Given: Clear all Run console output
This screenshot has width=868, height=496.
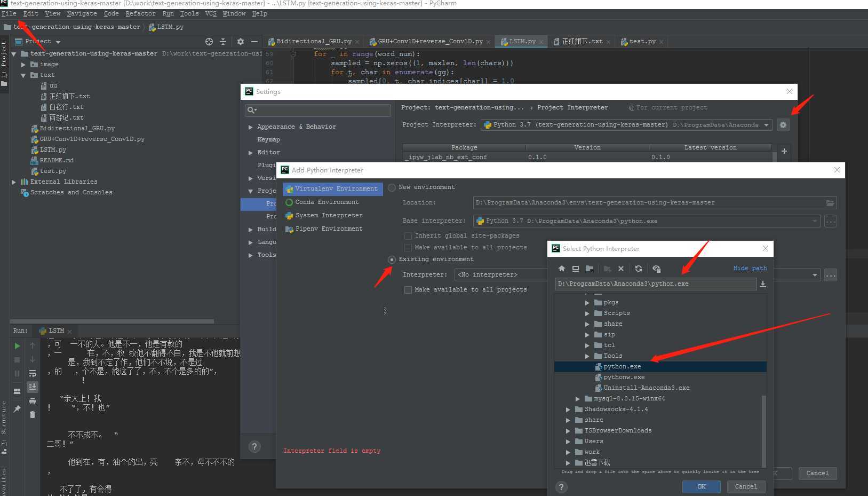Looking at the screenshot, I should (x=33, y=415).
